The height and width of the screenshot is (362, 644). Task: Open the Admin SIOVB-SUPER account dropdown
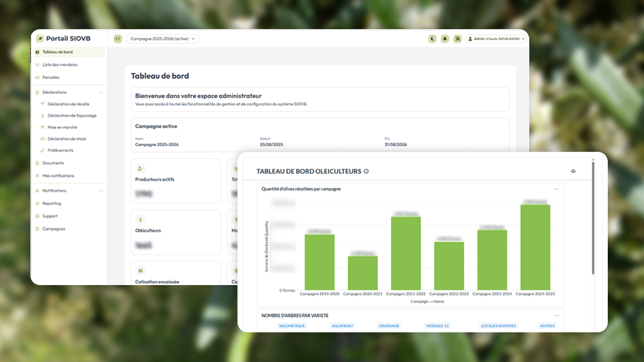[497, 38]
